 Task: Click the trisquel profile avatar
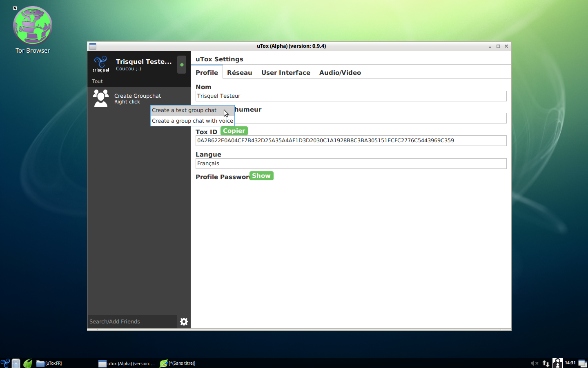point(101,64)
